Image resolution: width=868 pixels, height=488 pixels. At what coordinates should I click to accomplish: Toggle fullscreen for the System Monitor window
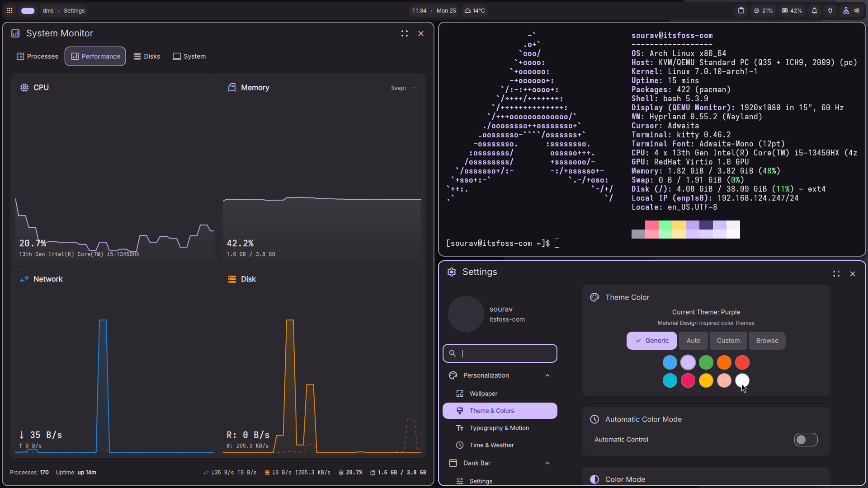[x=405, y=33]
